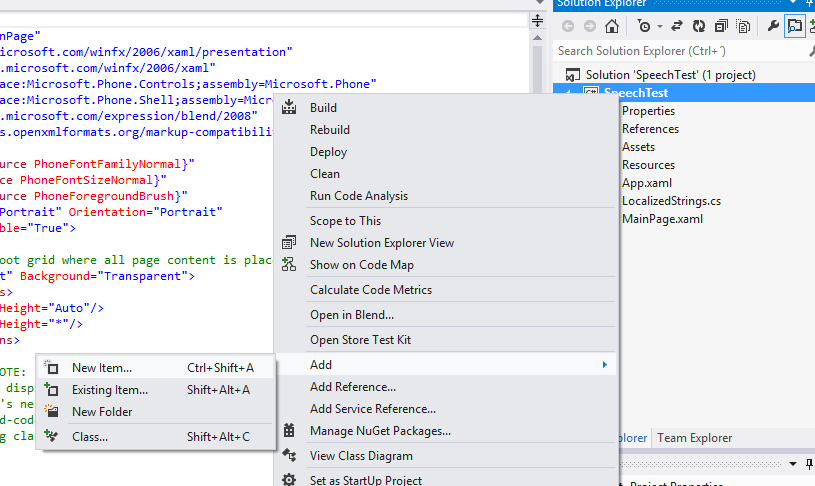The width and height of the screenshot is (815, 486).
Task: Select MainPage.xaml file
Action: tap(662, 219)
